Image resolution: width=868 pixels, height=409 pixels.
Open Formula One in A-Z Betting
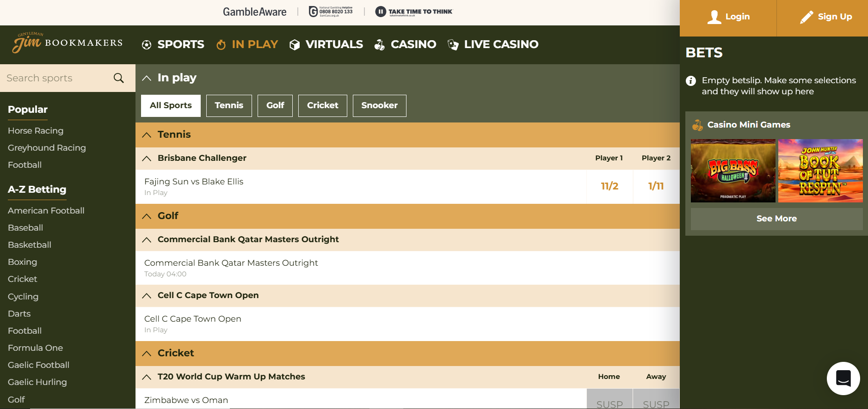(35, 348)
